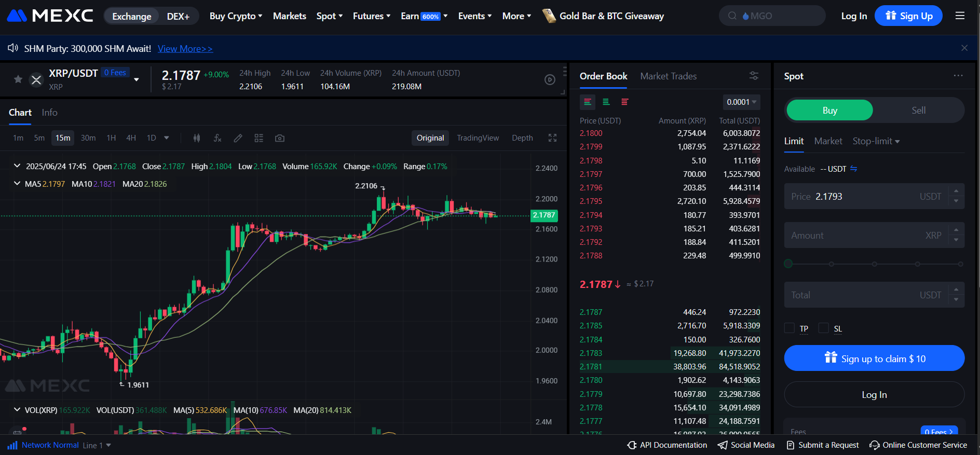Click Log In in the header

pos(854,16)
